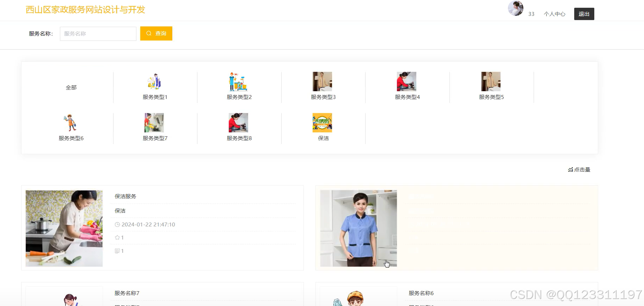Viewport: 644px width, 306px height.
Task: Open the 保洁服务 kitchen photo thumbnail
Action: 64,228
